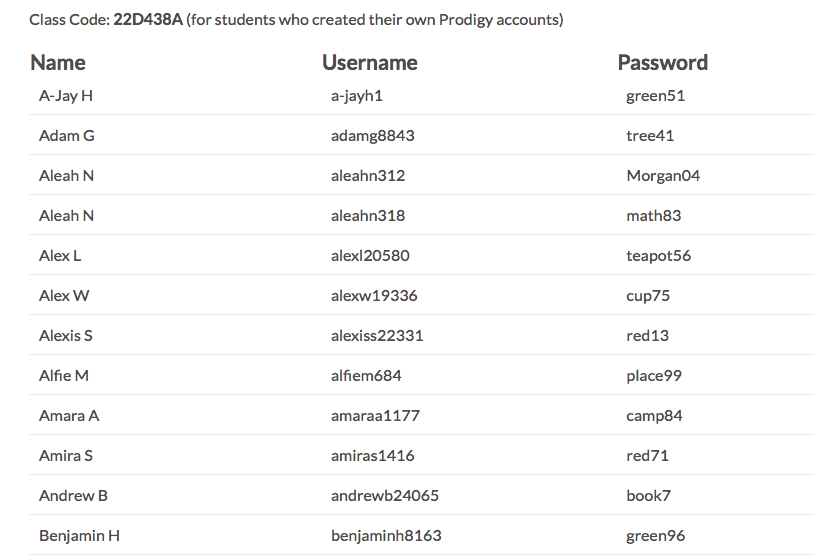Select the class code 22D438A text

pyautogui.click(x=148, y=20)
